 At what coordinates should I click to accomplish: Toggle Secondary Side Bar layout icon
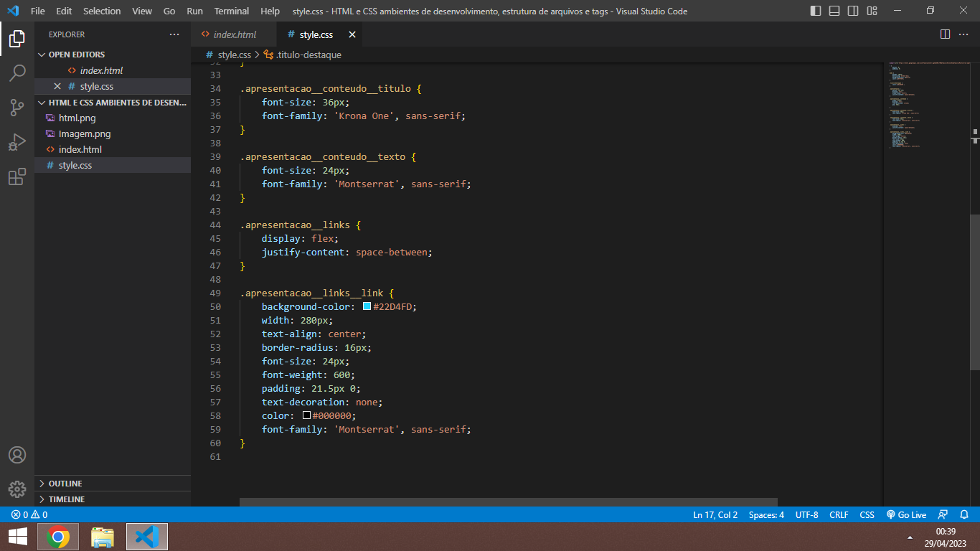click(x=853, y=11)
